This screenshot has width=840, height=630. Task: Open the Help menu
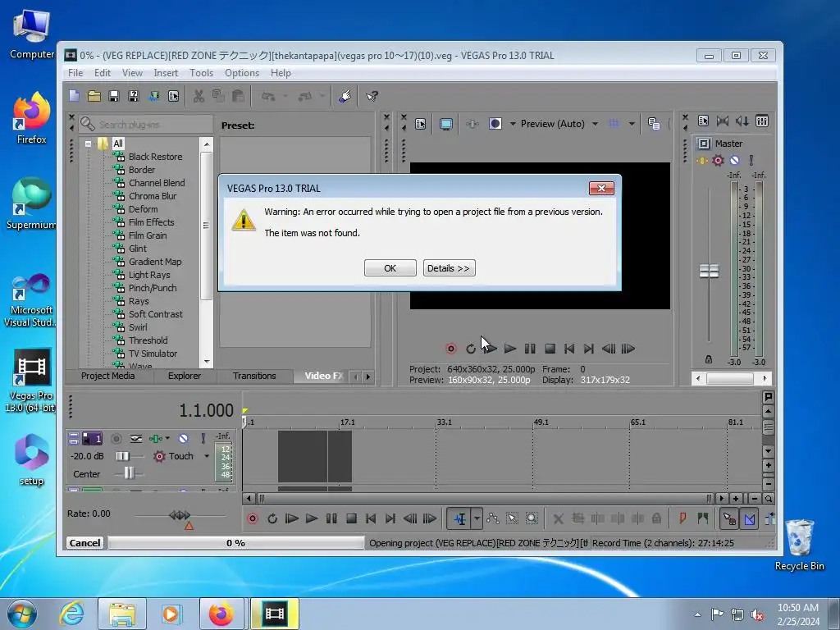point(281,73)
